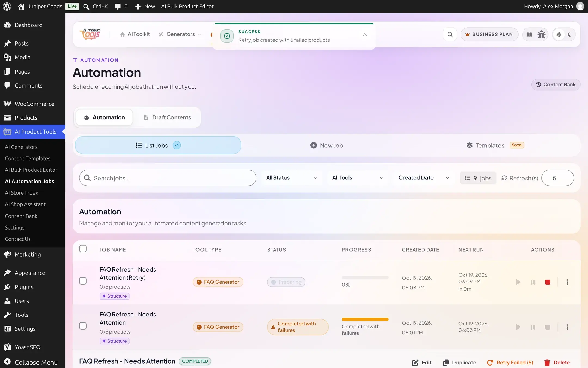Dismiss the success notification
588x368 pixels.
[x=365, y=34]
